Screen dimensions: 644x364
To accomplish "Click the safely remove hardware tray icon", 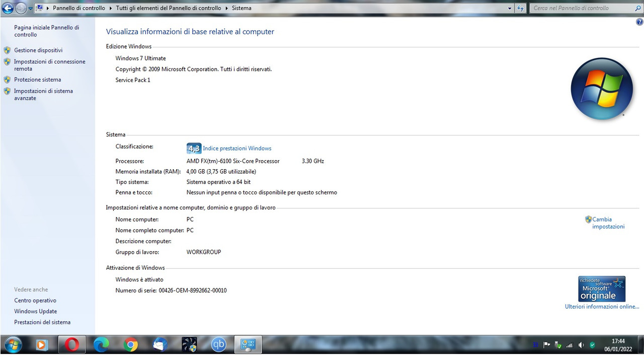I will (x=558, y=345).
